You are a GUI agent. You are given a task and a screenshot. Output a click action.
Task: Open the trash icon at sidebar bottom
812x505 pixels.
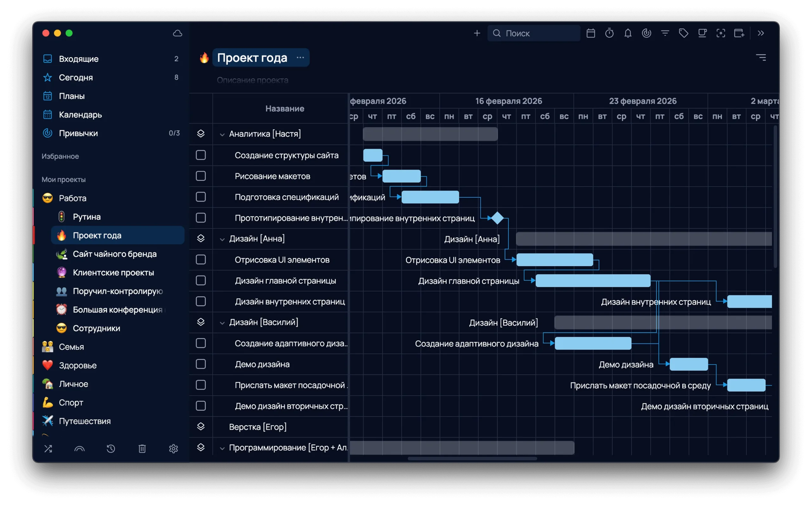(142, 449)
